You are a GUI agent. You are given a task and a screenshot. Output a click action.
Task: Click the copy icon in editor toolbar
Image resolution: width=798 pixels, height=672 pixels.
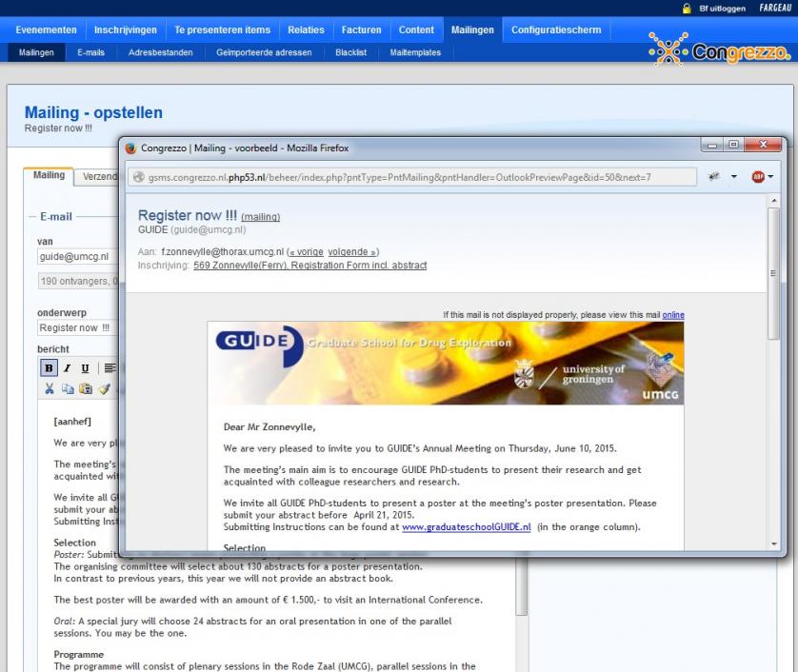(x=68, y=389)
